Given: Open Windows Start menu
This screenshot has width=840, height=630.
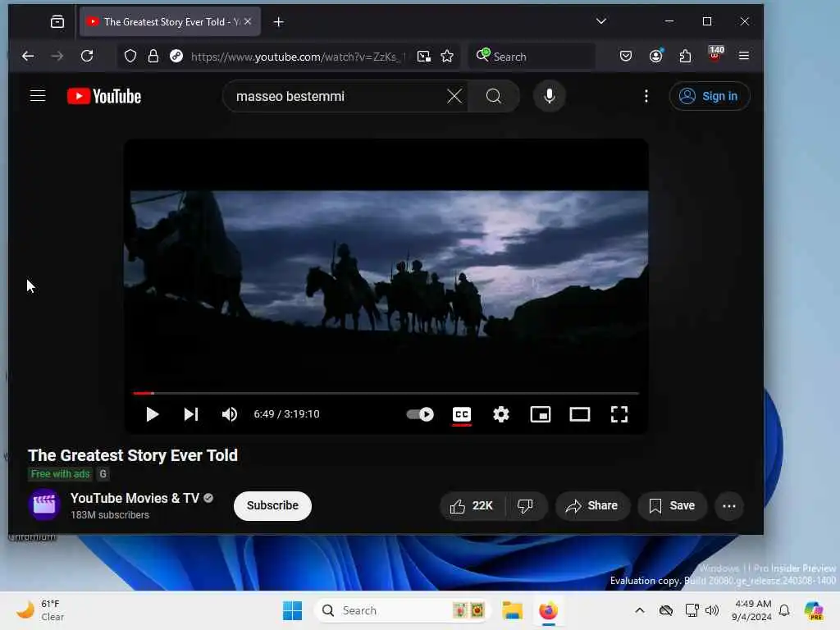Looking at the screenshot, I should [292, 610].
